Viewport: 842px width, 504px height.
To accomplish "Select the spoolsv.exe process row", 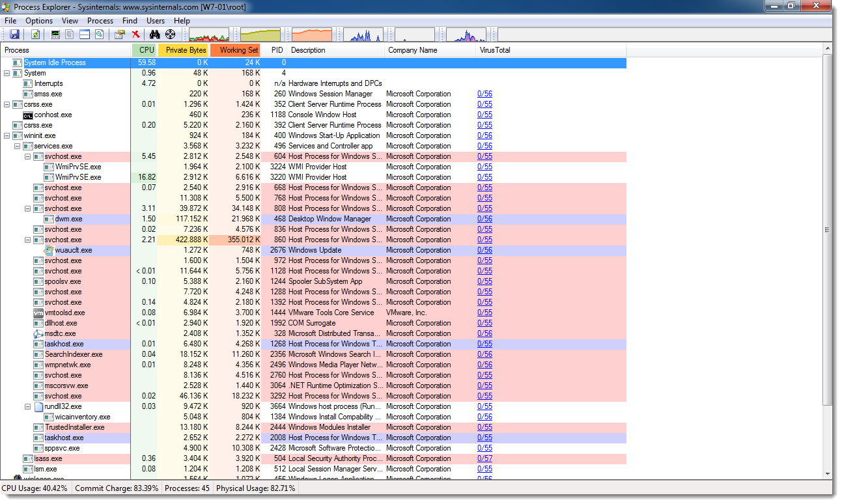I will 313,281.
